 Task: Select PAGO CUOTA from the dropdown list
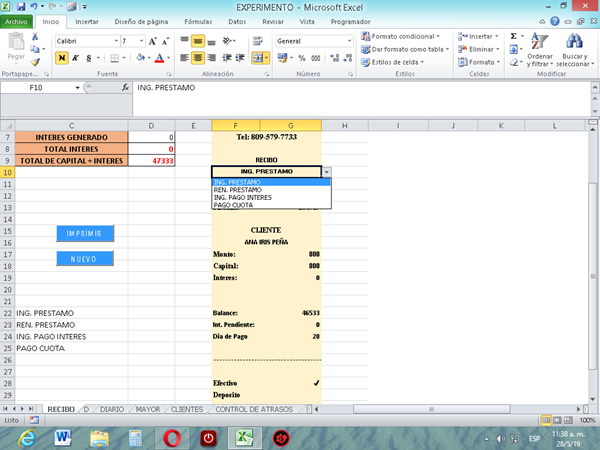point(232,204)
